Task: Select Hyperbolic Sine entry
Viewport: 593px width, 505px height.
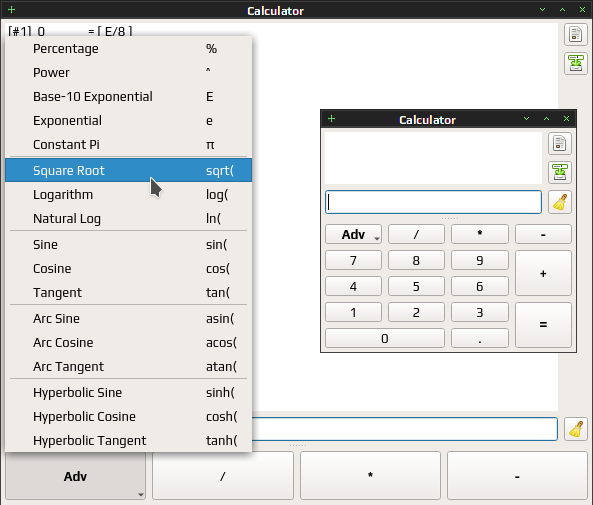Action: click(x=128, y=392)
